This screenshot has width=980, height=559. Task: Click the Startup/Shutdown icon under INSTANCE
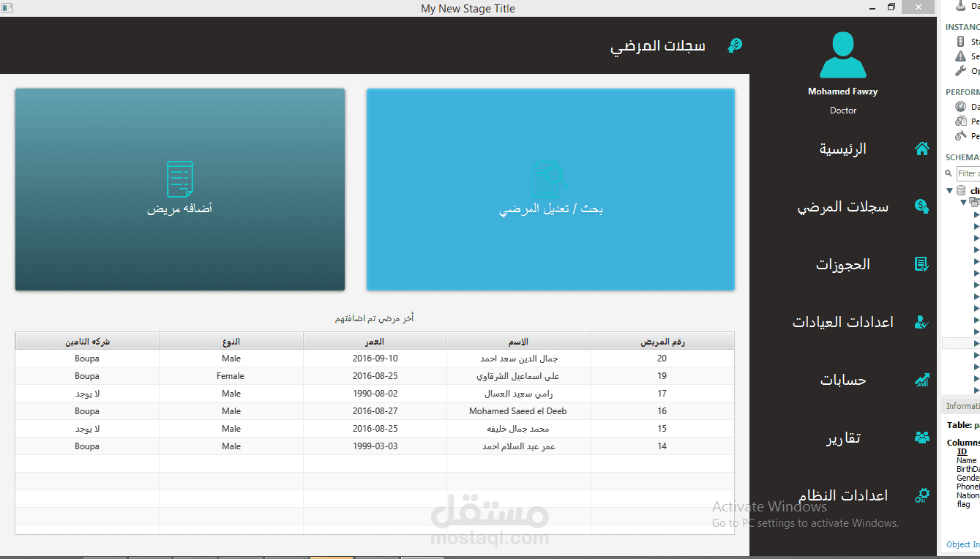(x=961, y=42)
